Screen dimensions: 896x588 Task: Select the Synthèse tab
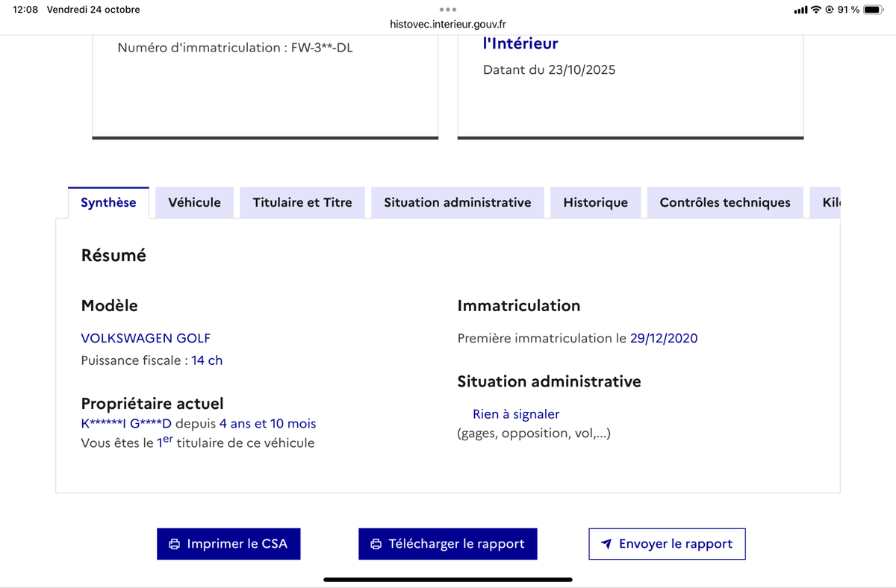point(108,202)
